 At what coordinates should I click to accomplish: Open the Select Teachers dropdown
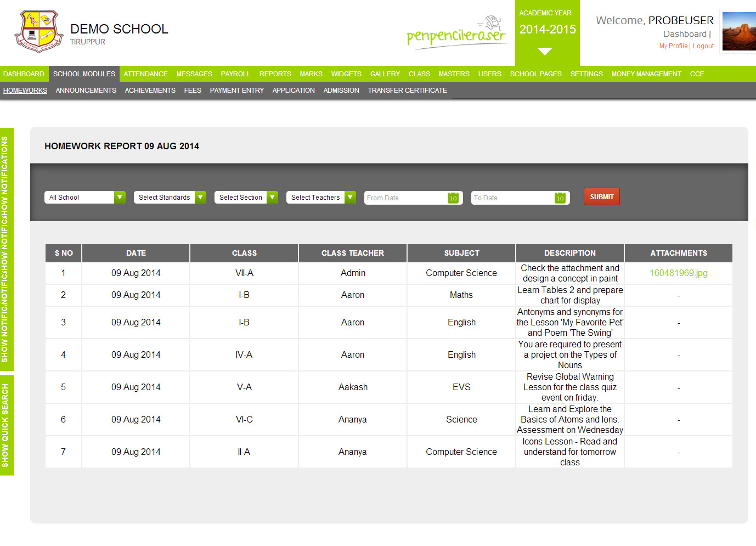click(x=321, y=197)
